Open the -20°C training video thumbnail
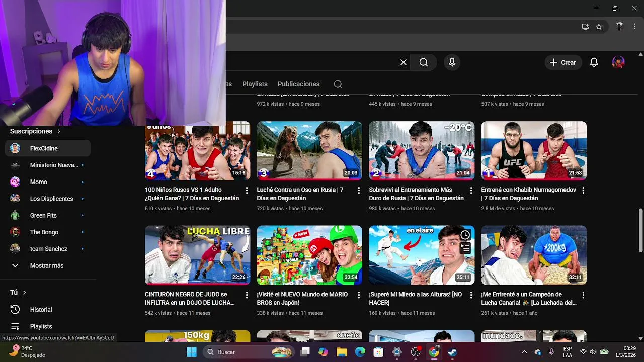The image size is (644, 362). pos(422,151)
